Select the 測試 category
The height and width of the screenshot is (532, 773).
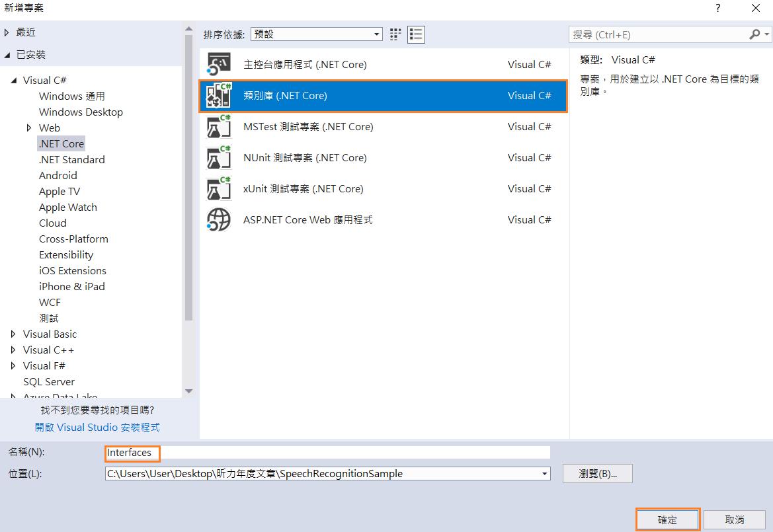[49, 319]
